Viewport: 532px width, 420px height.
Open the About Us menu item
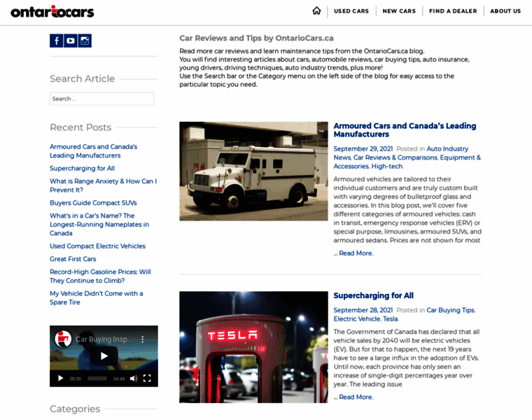coord(505,11)
